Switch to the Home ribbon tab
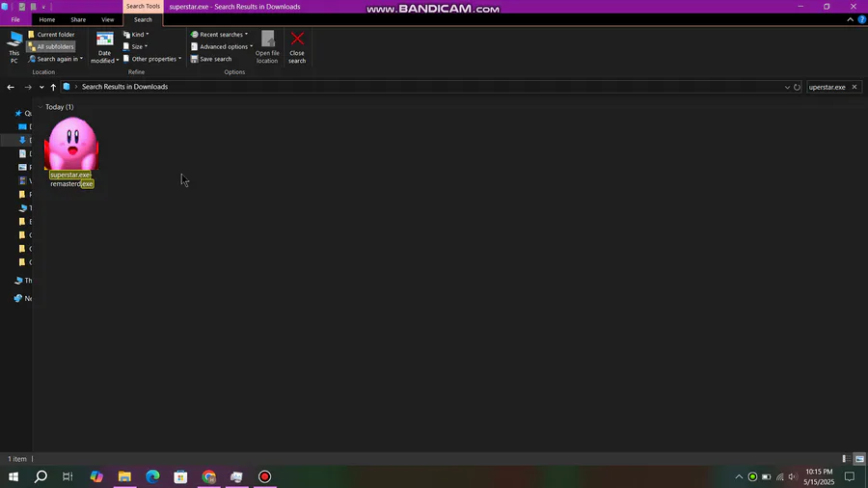The height and width of the screenshot is (488, 868). tap(47, 19)
